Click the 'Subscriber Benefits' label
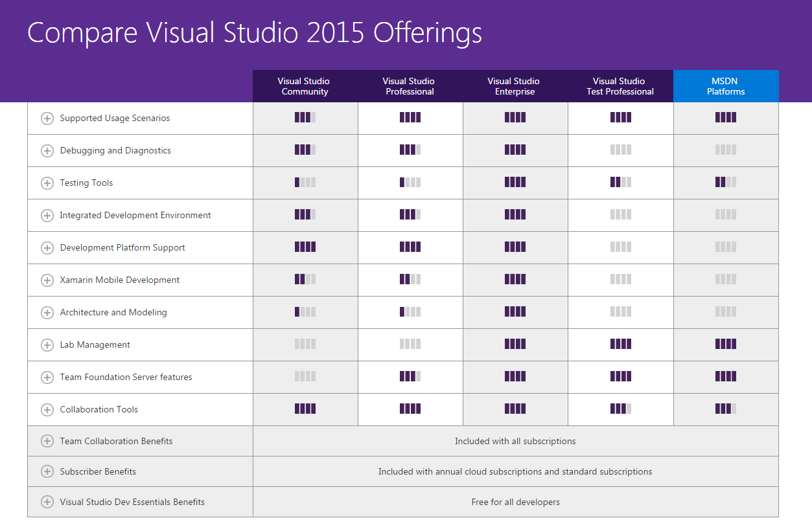This screenshot has height=529, width=812. tap(98, 472)
